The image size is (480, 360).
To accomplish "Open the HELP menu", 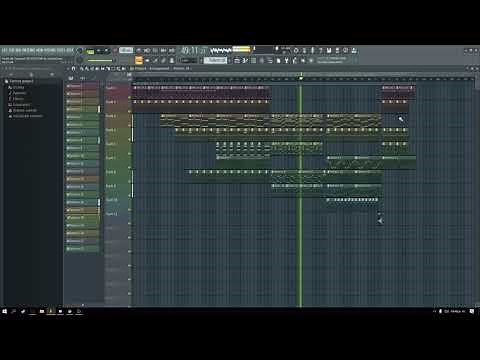I will pos(69,50).
